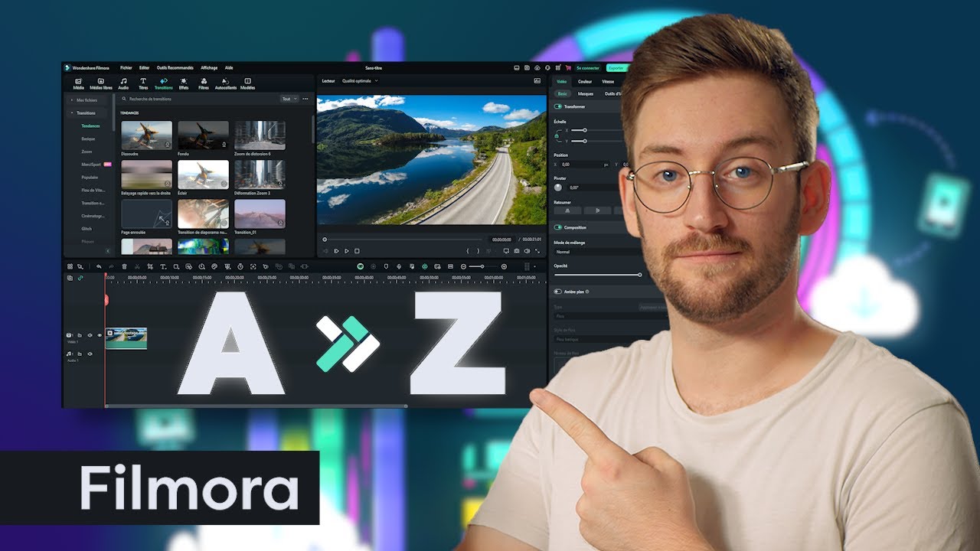Screen dimensions: 980x551
Task: Click the split scissors icon in timeline toolbar
Action: [137, 266]
